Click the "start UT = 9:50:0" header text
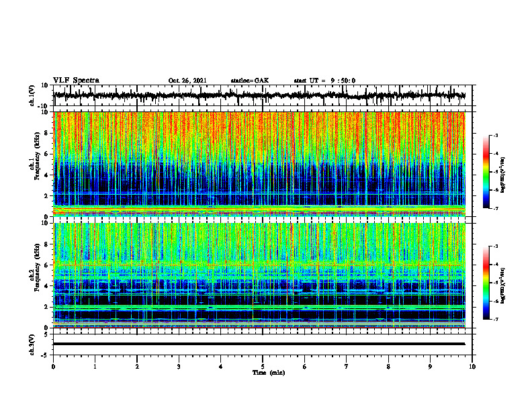The height and width of the screenshot is (411, 532). point(324,81)
